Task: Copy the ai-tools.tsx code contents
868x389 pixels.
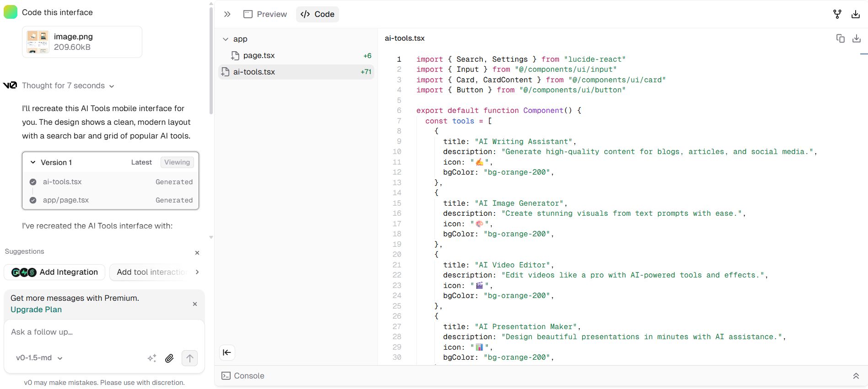Action: click(840, 38)
